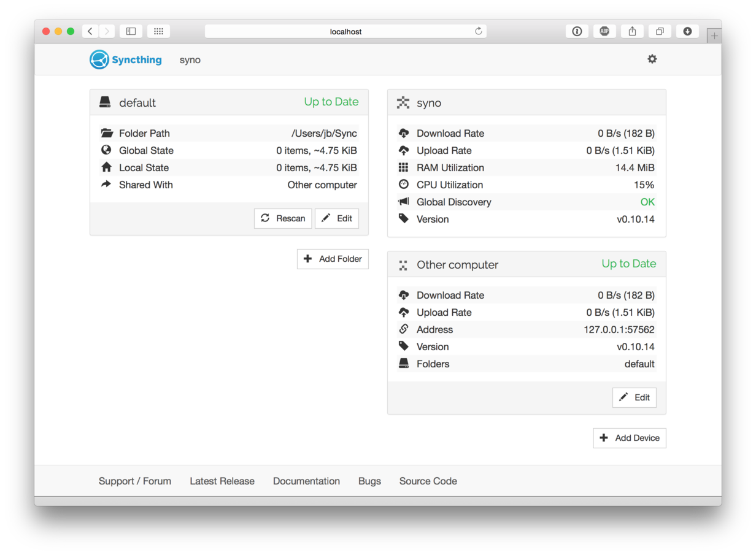This screenshot has width=756, height=555.
Task: Click the syno device identicon
Action: [x=403, y=103]
